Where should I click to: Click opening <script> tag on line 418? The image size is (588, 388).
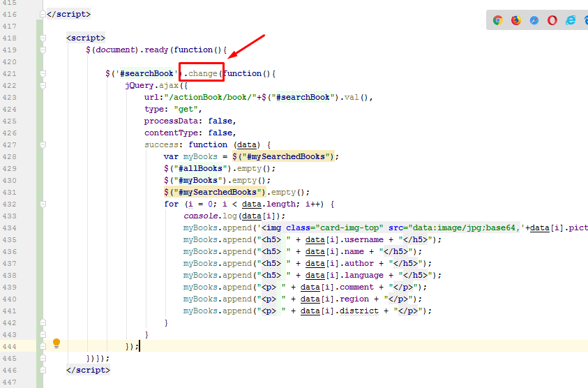pos(86,38)
